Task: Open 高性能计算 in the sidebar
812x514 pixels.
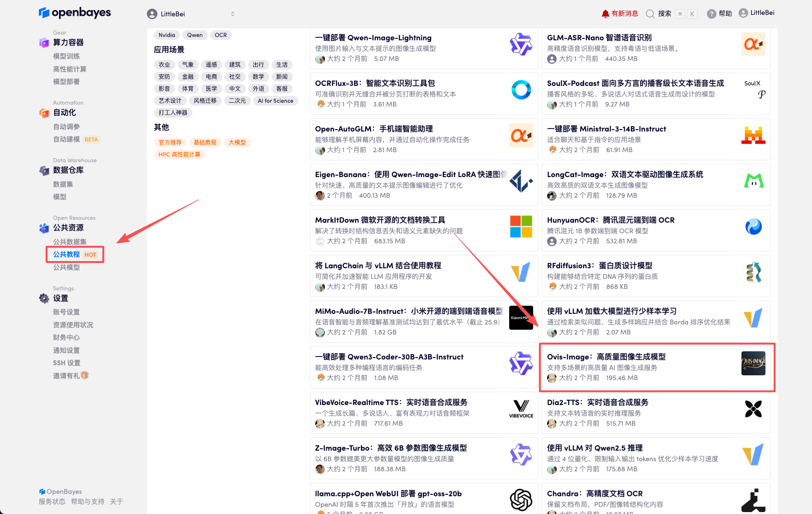Action: pyautogui.click(x=70, y=69)
